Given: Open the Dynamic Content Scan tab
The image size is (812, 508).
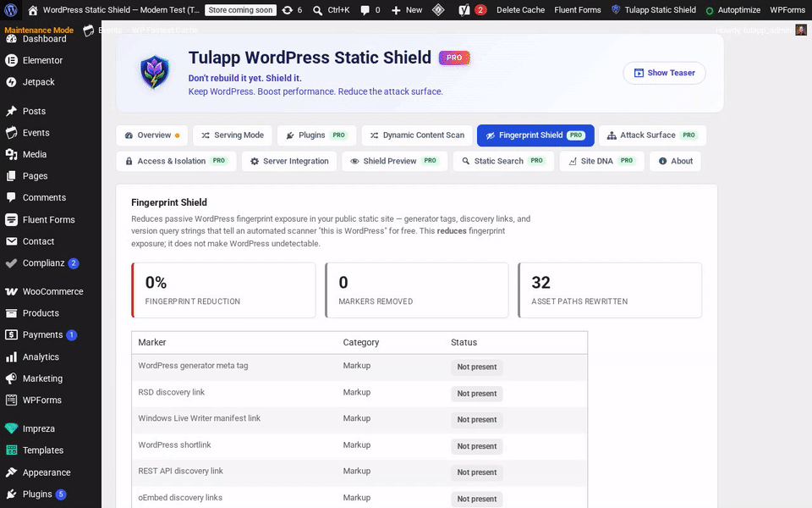Looking at the screenshot, I should (x=417, y=135).
